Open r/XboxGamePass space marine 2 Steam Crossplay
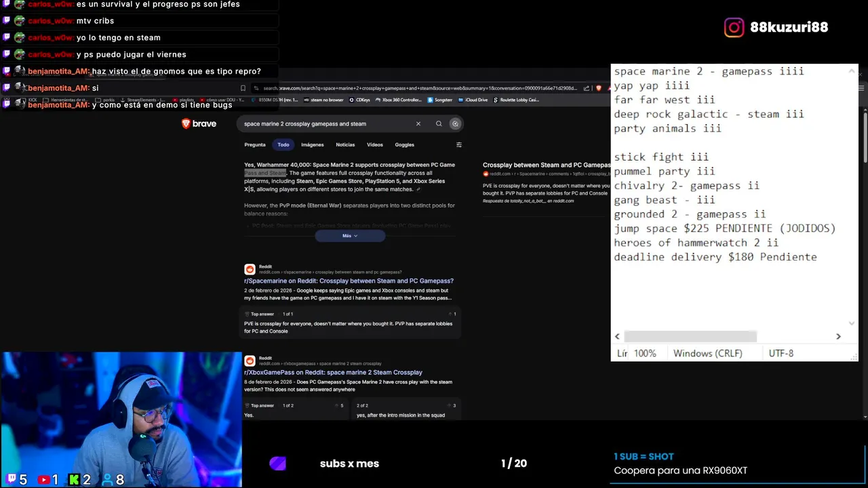 pyautogui.click(x=333, y=372)
